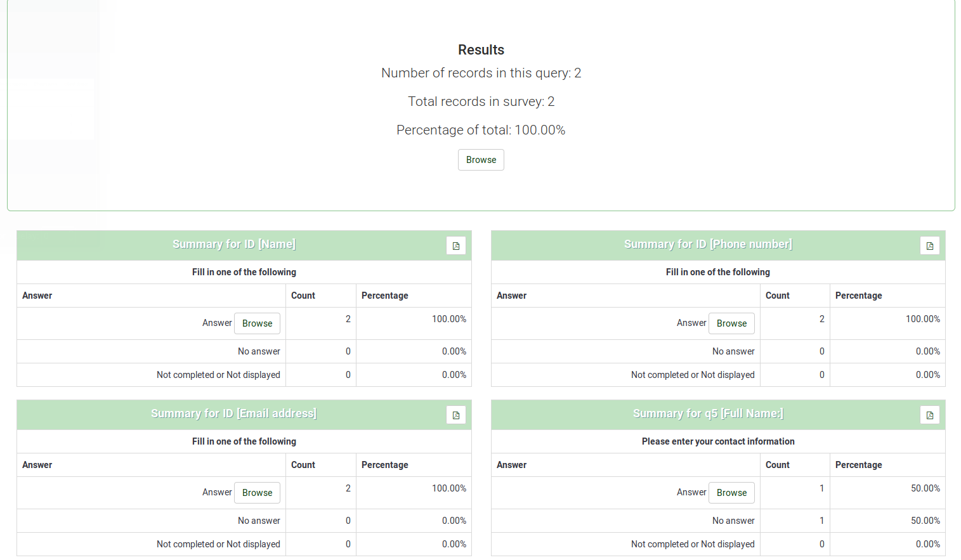Click 'Please enter your contact information' text
Viewport: 961px width, 560px height.
(717, 441)
